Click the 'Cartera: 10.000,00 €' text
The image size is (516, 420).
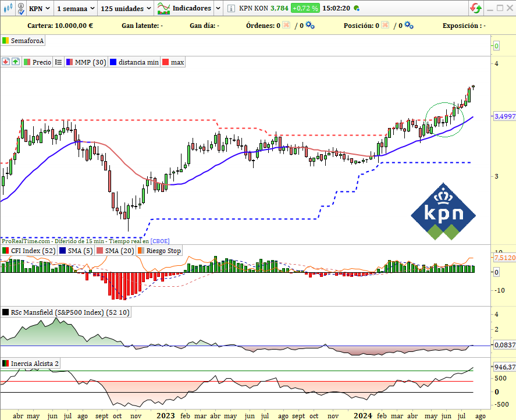[61, 26]
